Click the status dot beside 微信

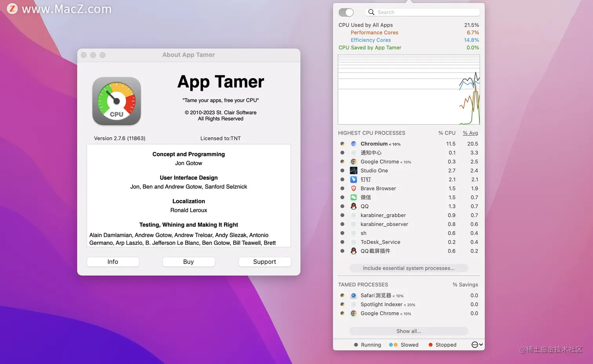[x=342, y=197]
